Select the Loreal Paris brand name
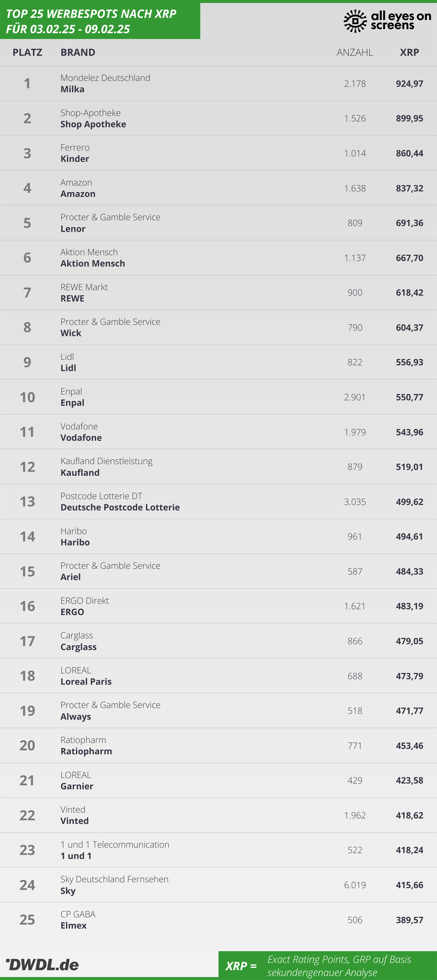437x980 pixels. 86,681
